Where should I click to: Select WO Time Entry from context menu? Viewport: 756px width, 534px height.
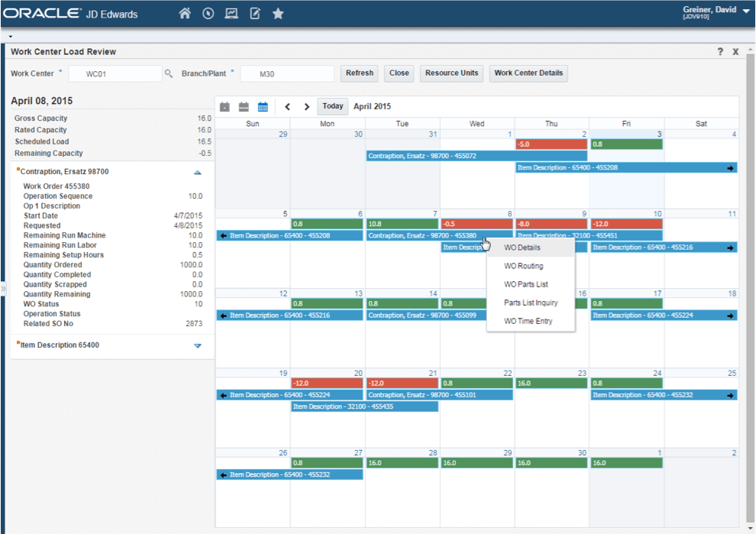tap(528, 321)
